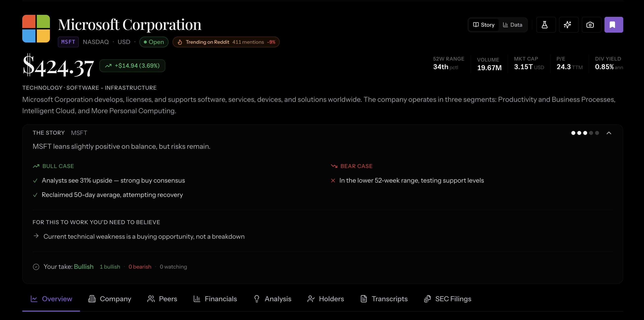Switch to Story view
The width and height of the screenshot is (644, 320).
pos(484,25)
